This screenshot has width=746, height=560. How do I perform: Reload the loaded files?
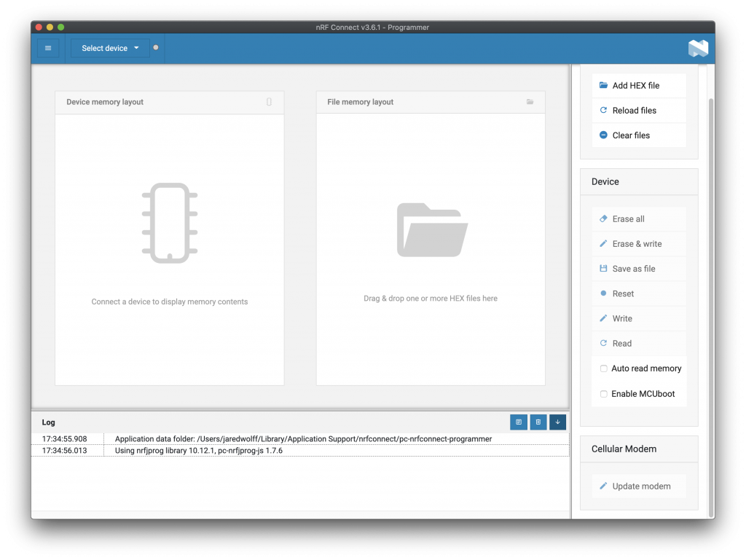click(x=639, y=110)
